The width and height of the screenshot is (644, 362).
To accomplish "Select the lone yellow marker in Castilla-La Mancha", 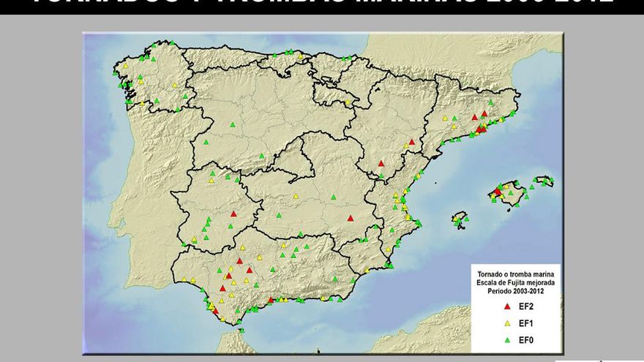I will pos(296,196).
